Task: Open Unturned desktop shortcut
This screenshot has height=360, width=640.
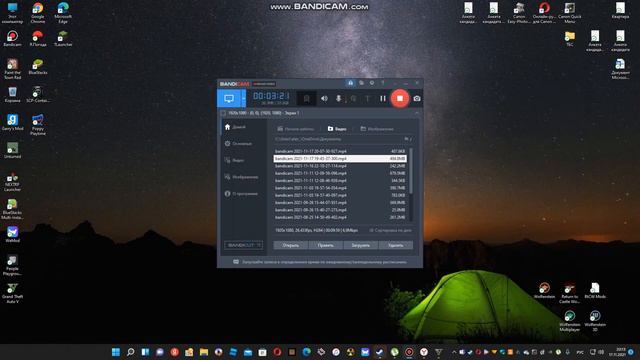Action: pos(12,151)
